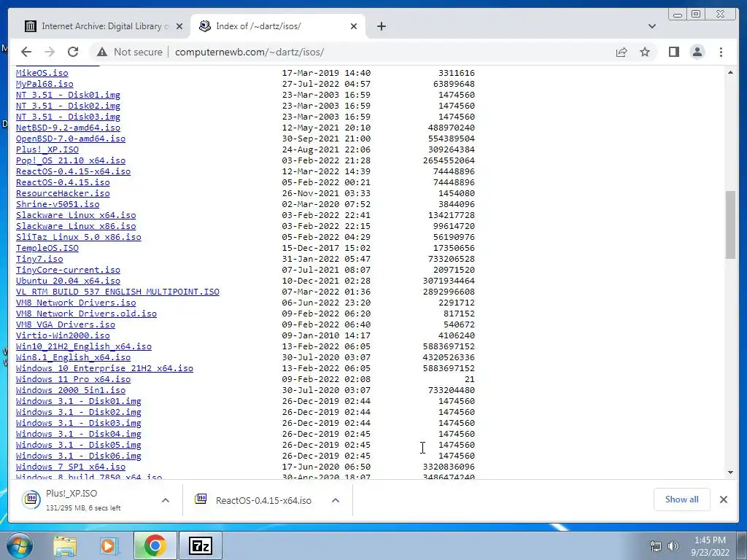
Task: Click the Chrome taskbar icon
Action: coord(155,545)
